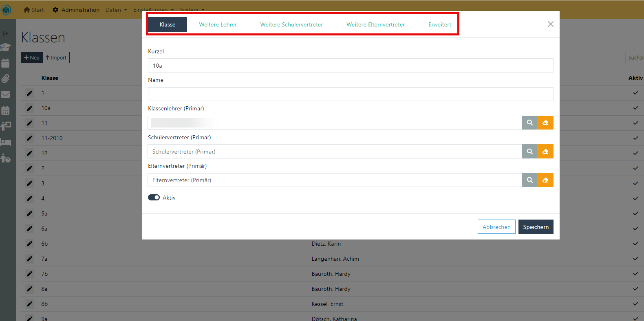Open the calendar sidebar icon
644x321 pixels.
point(5,63)
